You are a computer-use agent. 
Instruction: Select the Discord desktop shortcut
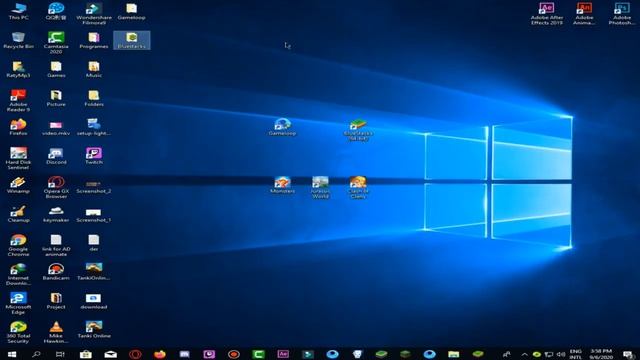point(56,156)
